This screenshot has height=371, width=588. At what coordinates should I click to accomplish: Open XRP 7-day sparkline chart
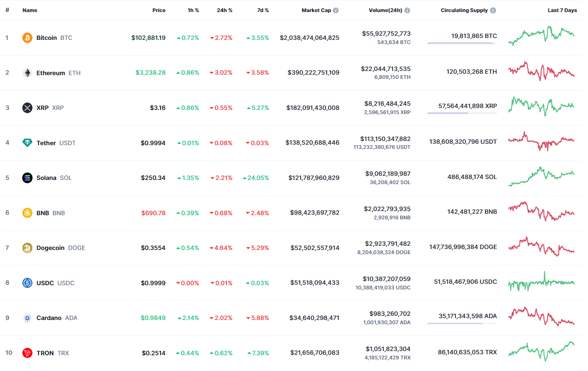[x=542, y=106]
